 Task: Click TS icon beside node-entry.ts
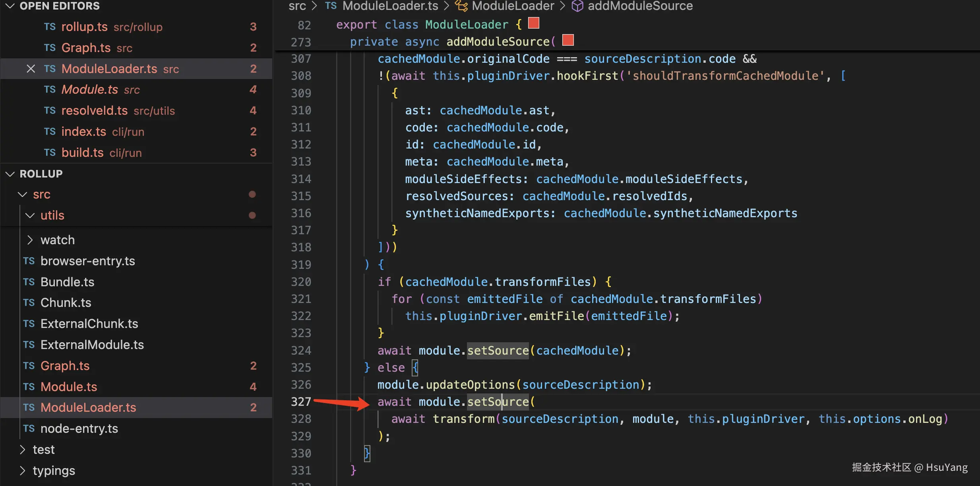point(29,428)
